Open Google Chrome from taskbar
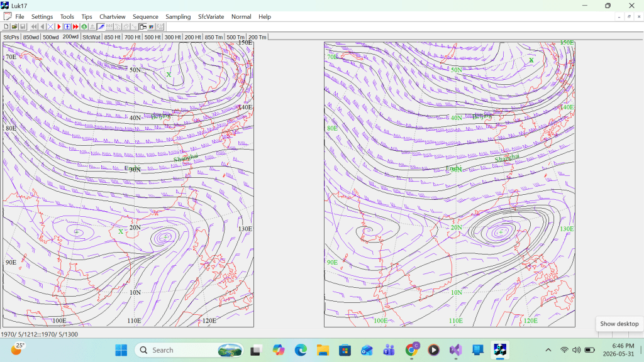644x362 pixels. click(x=411, y=350)
